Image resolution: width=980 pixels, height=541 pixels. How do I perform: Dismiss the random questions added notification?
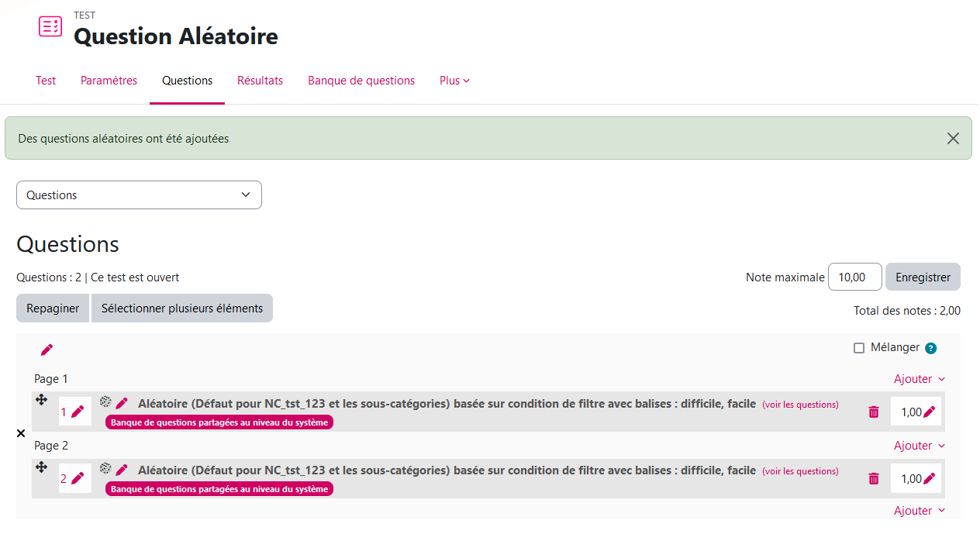pos(953,138)
